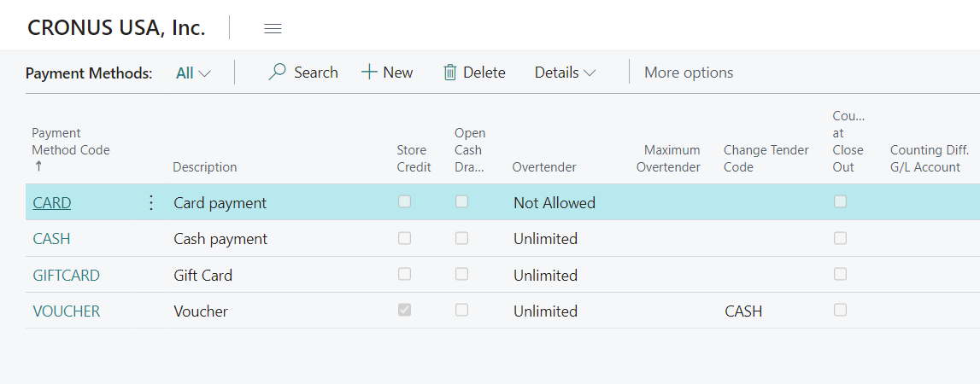Open More options menu

[x=689, y=73]
